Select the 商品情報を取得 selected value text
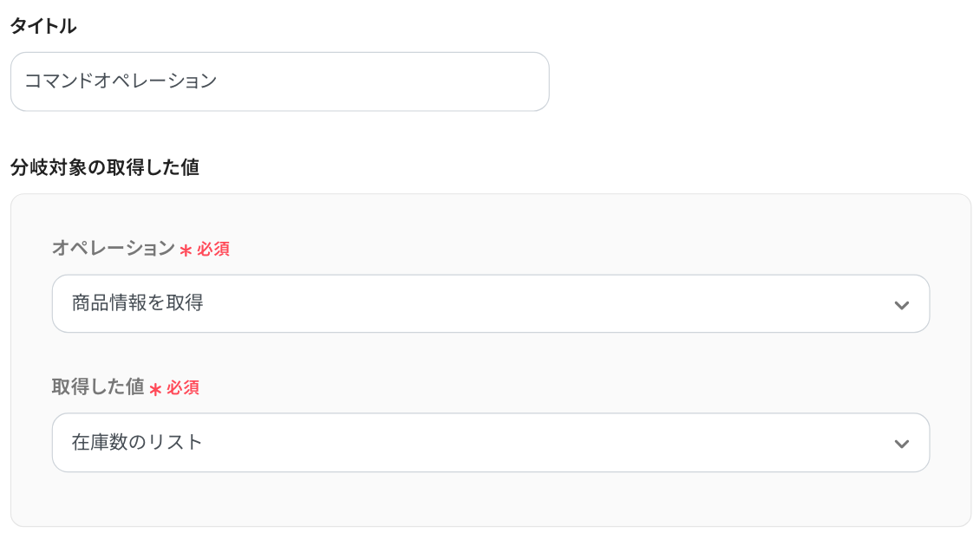 click(138, 304)
